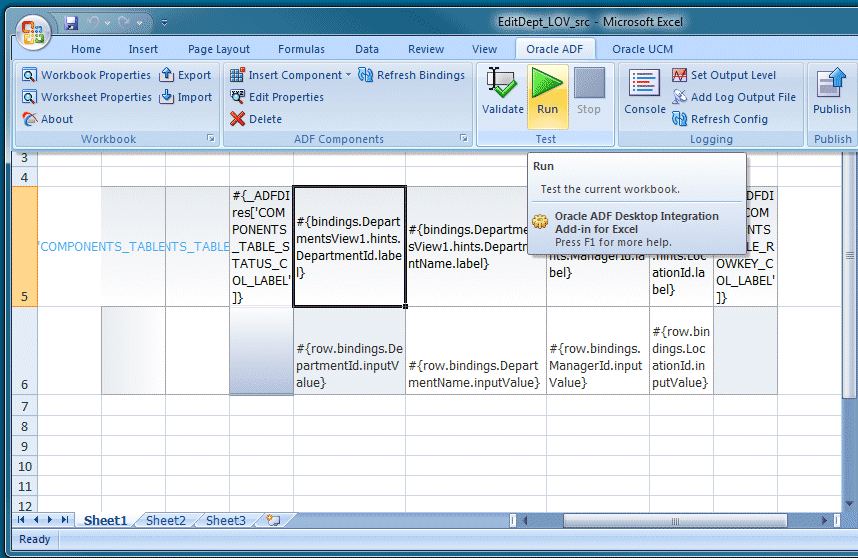Viewport: 858px width, 558px height.
Task: Open the Review tab
Action: [x=426, y=49]
